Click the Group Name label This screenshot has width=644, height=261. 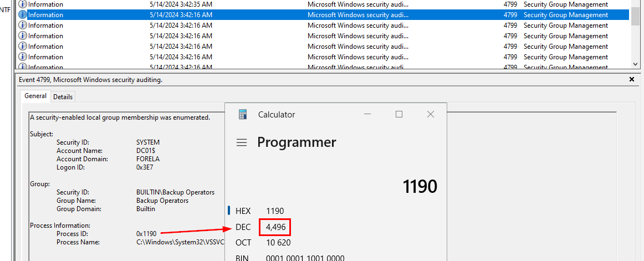tap(76, 200)
